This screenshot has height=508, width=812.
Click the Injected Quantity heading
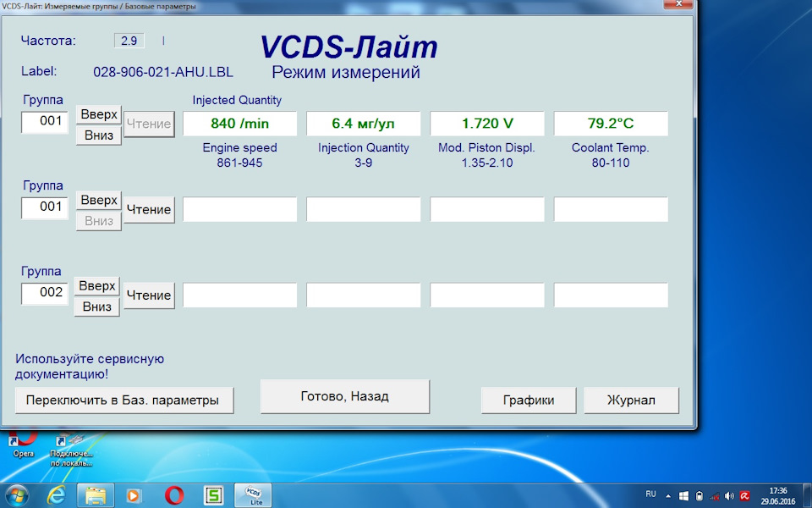[x=237, y=100]
